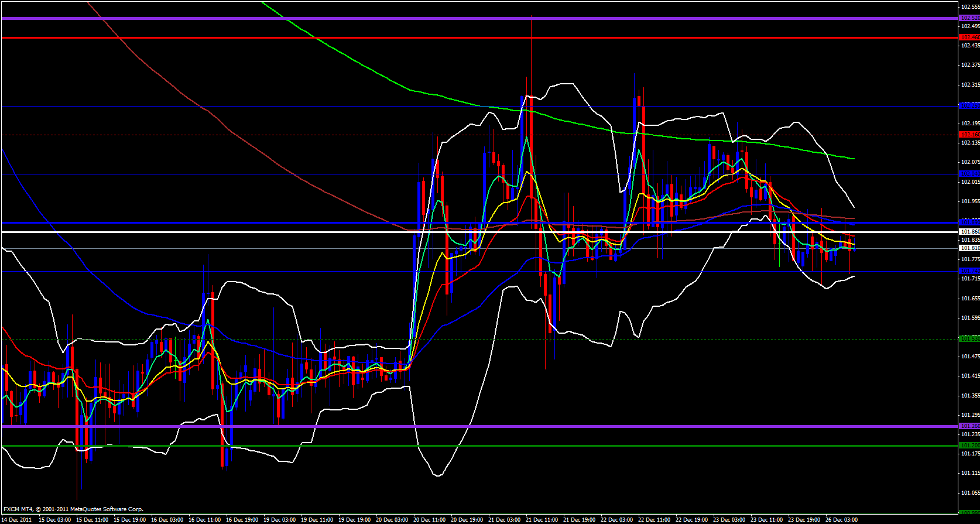Image resolution: width=980 pixels, height=524 pixels.
Task: Click the green dashed 101.530 level label
Action: (969, 339)
